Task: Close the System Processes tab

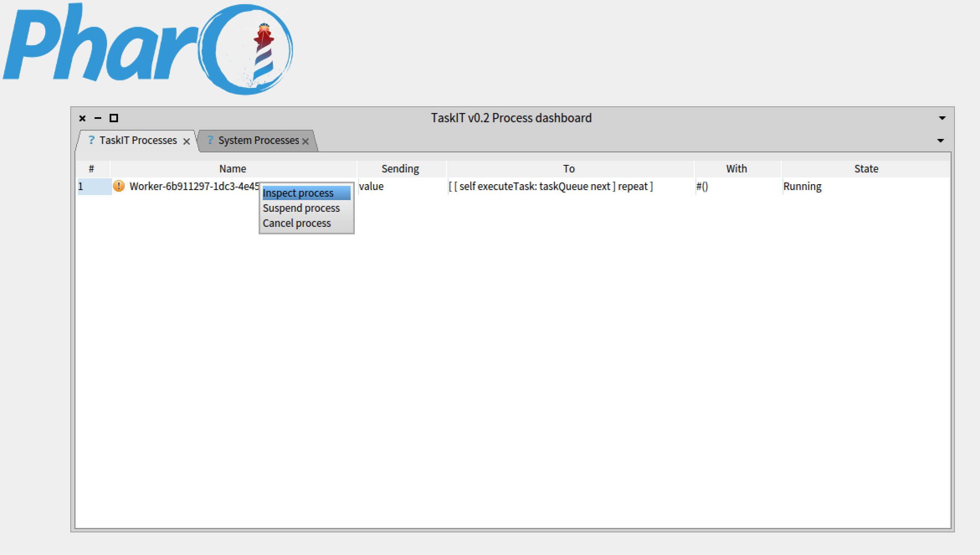Action: click(x=305, y=141)
